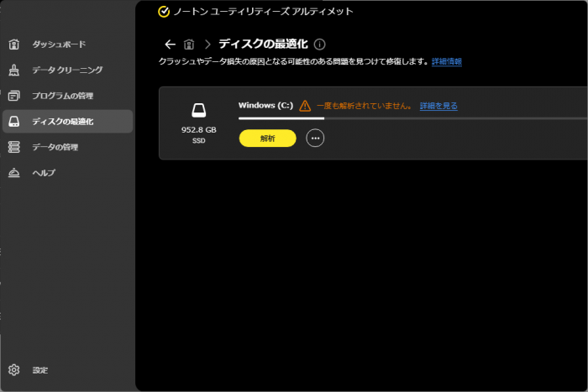Screen dimensions: 588x392
Task: Click the SSD drive type label
Action: coord(199,141)
